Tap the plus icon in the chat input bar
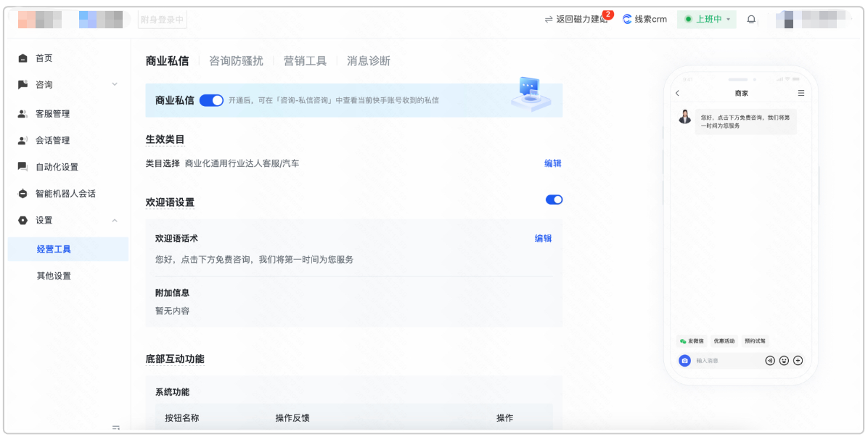The image size is (868, 437). tap(798, 360)
